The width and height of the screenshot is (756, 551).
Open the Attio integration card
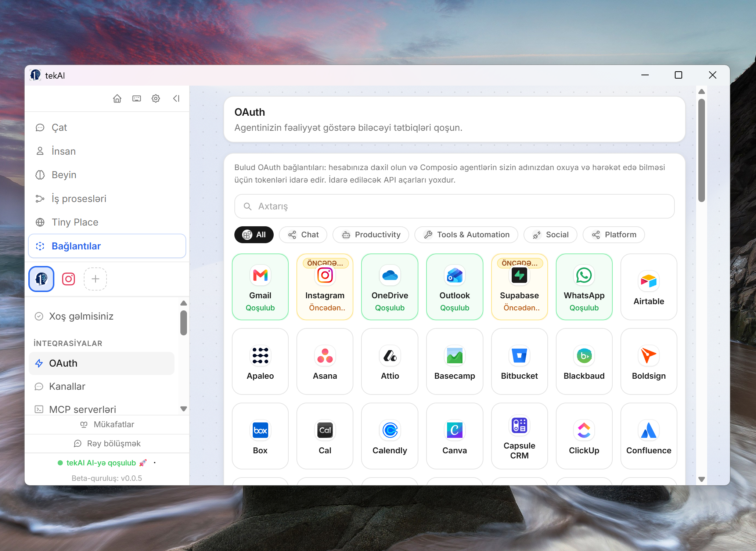(390, 361)
